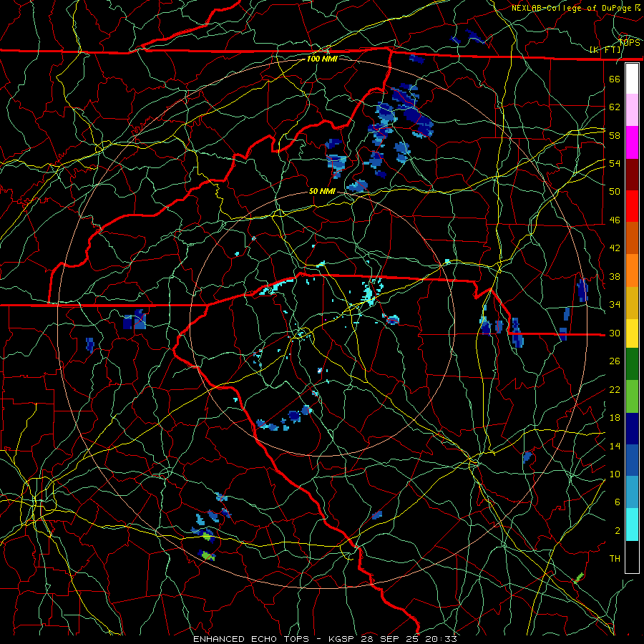Image resolution: width=644 pixels, height=644 pixels.
Task: Click the legend value "14"
Action: tap(615, 446)
